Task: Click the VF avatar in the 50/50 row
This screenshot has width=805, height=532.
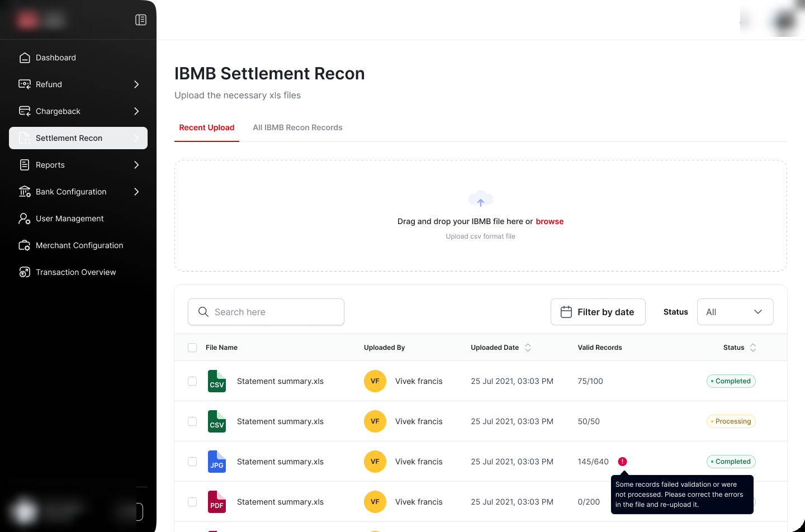Action: pos(375,421)
